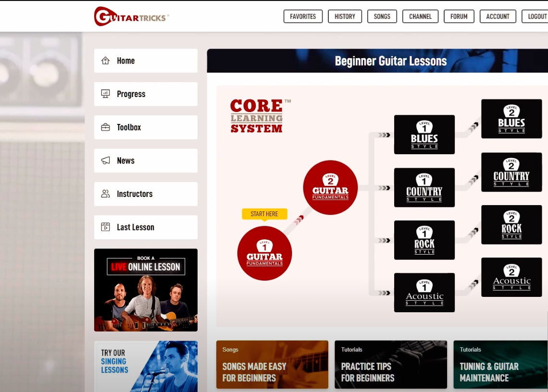Open Tuning & Guitar Maintenance card
Screen dimensions: 548x392
pyautogui.click(x=500, y=365)
